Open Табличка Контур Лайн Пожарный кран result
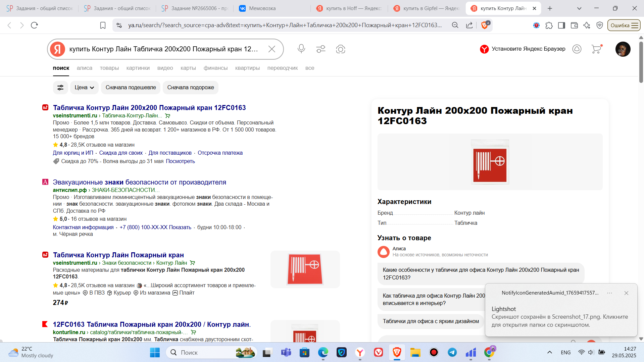The height and width of the screenshot is (362, 644). (x=118, y=255)
